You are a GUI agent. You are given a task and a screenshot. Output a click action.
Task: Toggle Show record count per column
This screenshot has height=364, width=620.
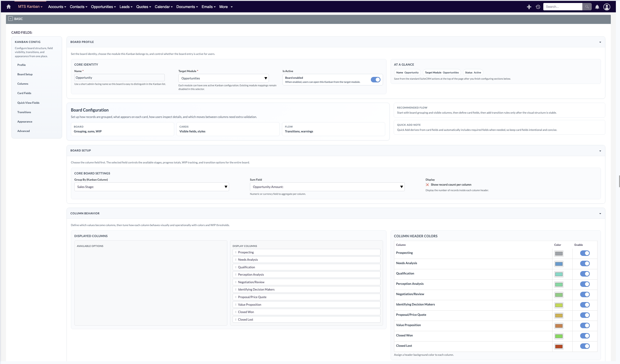(427, 185)
